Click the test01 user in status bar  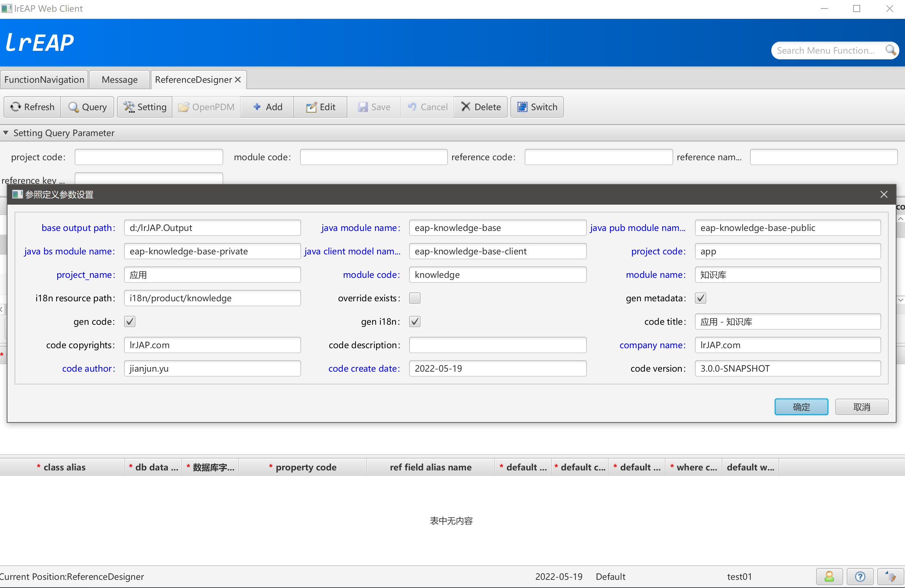739,577
